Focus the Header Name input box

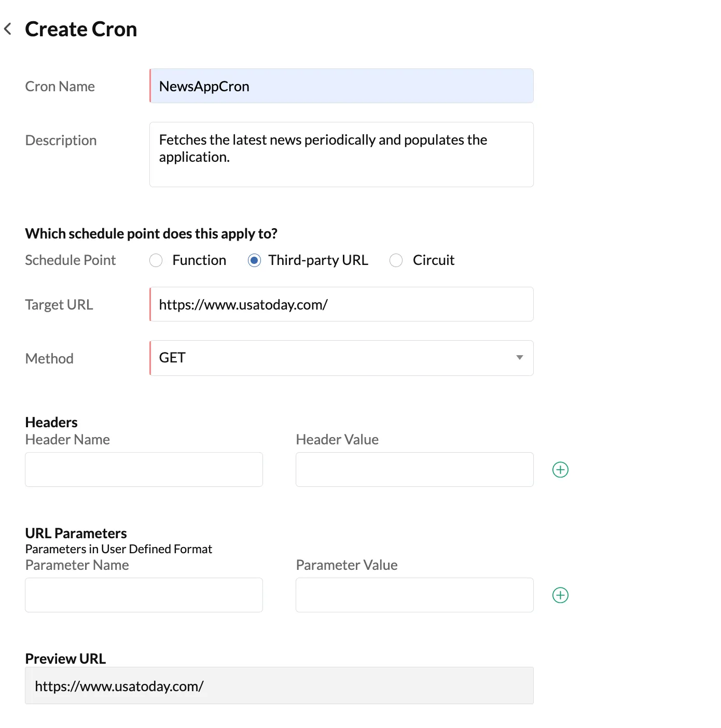(x=144, y=470)
